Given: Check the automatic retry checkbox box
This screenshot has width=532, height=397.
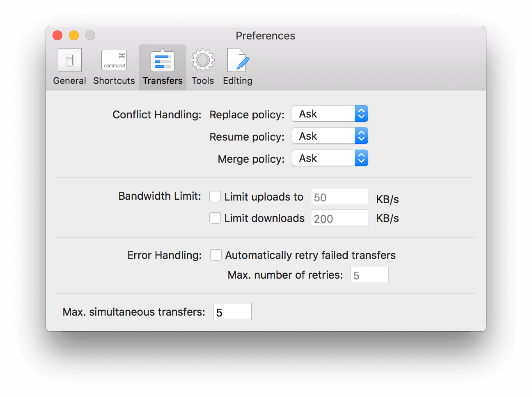Looking at the screenshot, I should point(216,255).
